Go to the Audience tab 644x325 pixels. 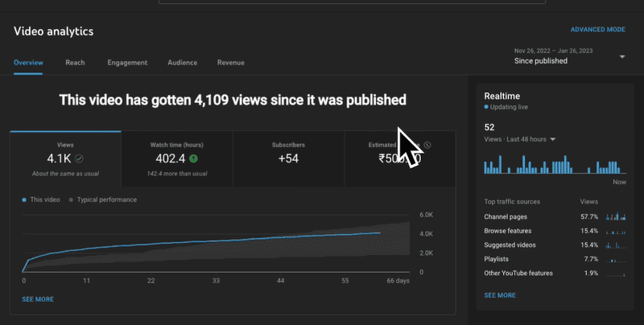point(182,62)
